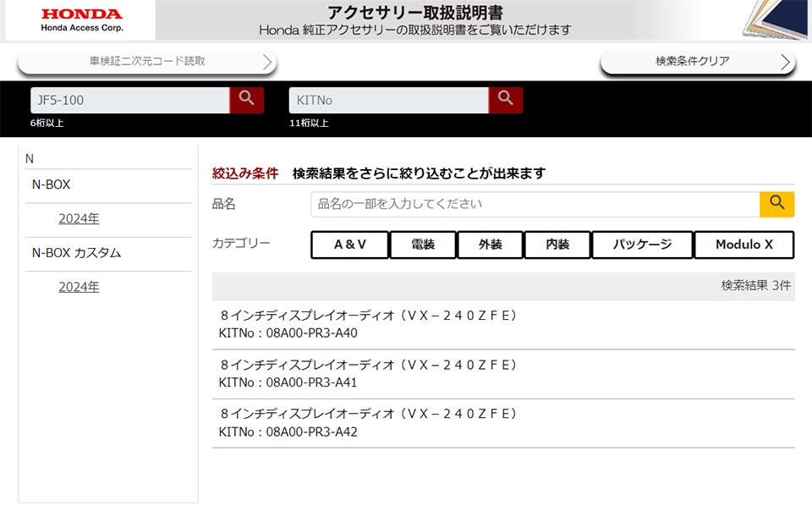Click the arrow on 車検証二次元コード読取 button

pyautogui.click(x=266, y=62)
